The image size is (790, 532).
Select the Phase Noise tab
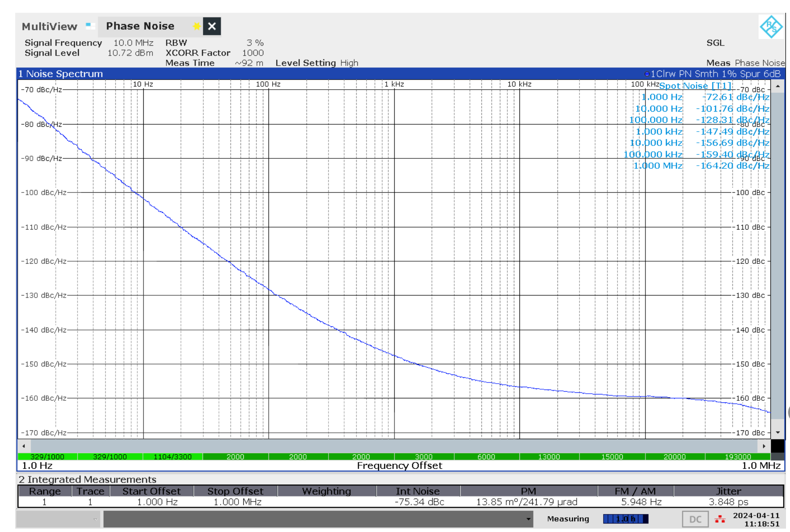point(140,26)
